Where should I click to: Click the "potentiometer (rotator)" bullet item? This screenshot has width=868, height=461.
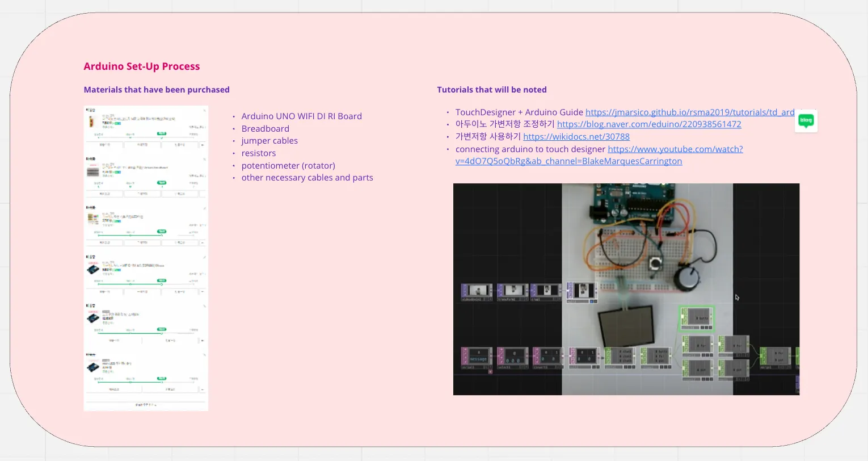288,166
